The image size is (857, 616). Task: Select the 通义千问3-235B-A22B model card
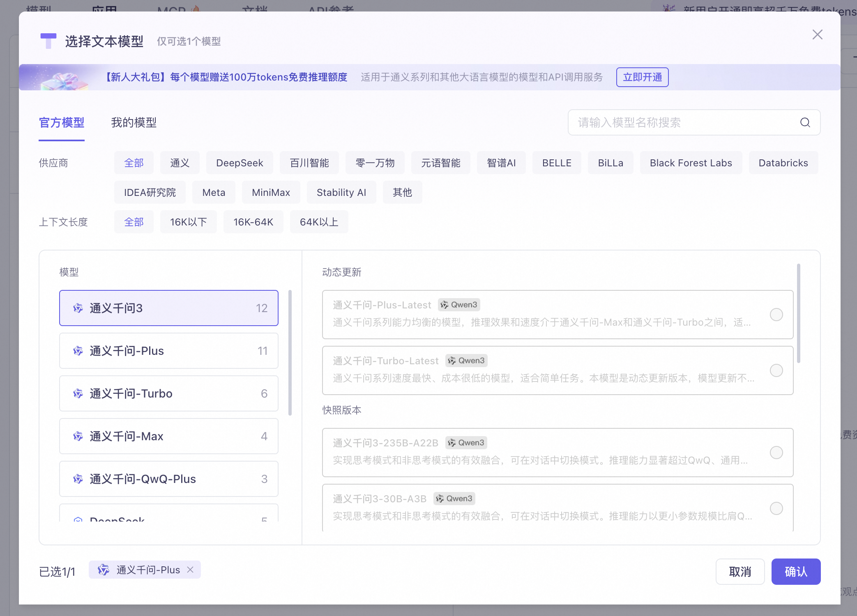(558, 453)
